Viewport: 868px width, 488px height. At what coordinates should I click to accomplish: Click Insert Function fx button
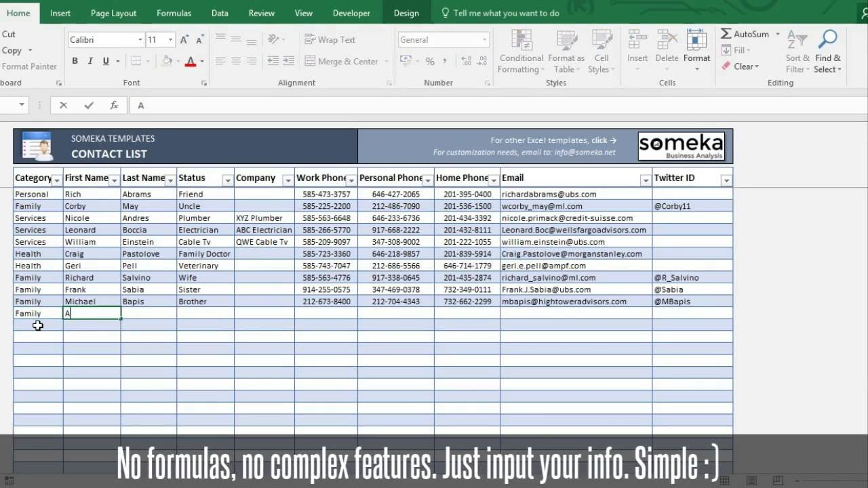(x=114, y=105)
